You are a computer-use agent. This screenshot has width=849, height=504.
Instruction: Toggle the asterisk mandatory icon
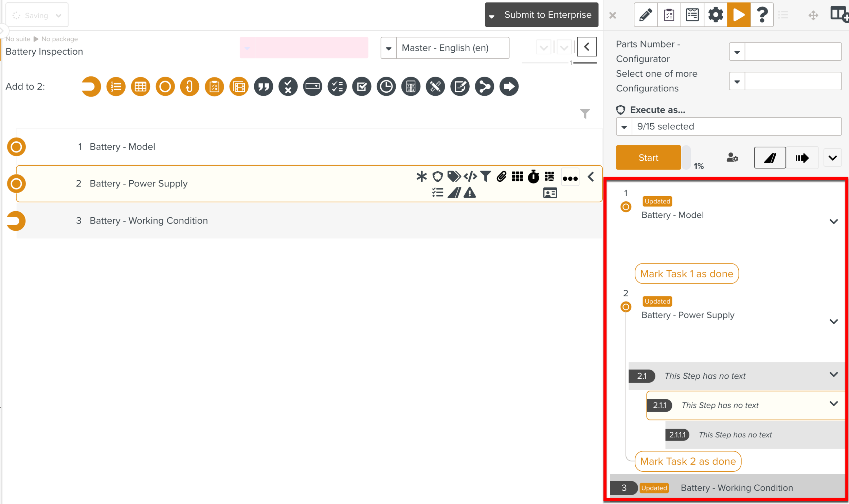[x=421, y=177]
